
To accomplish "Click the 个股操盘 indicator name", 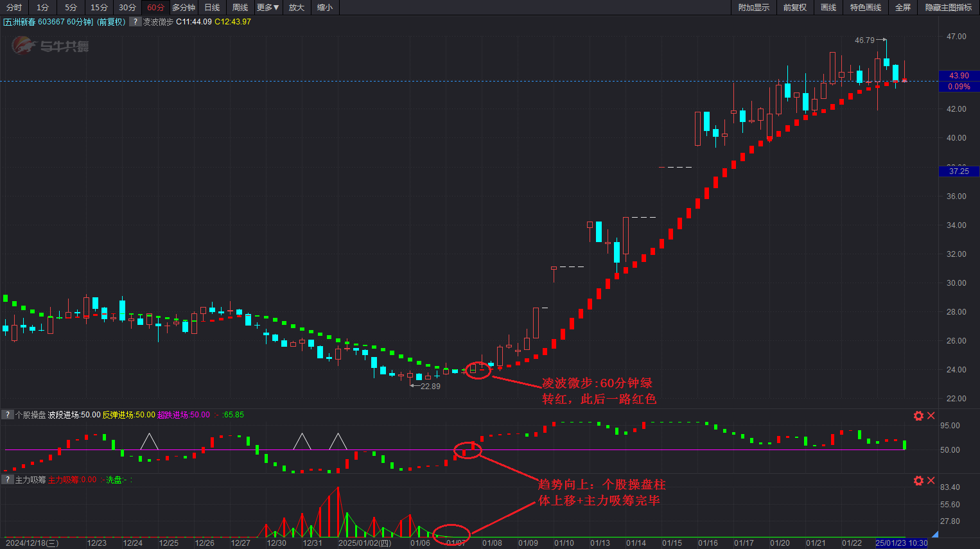I will (30, 415).
